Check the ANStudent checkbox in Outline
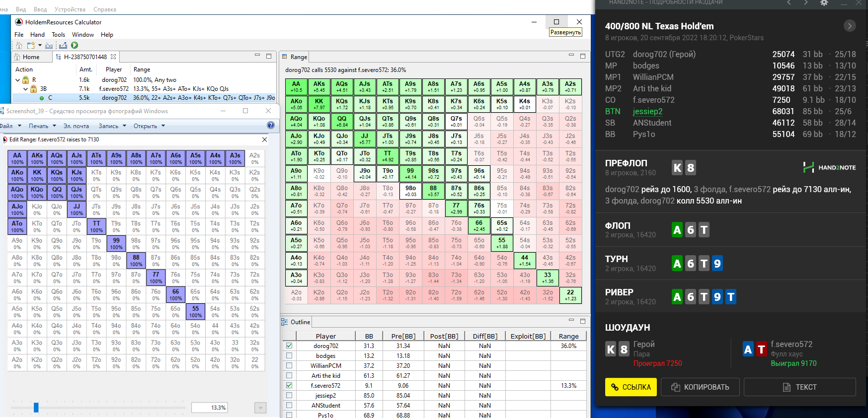The image size is (868, 418). coord(289,405)
